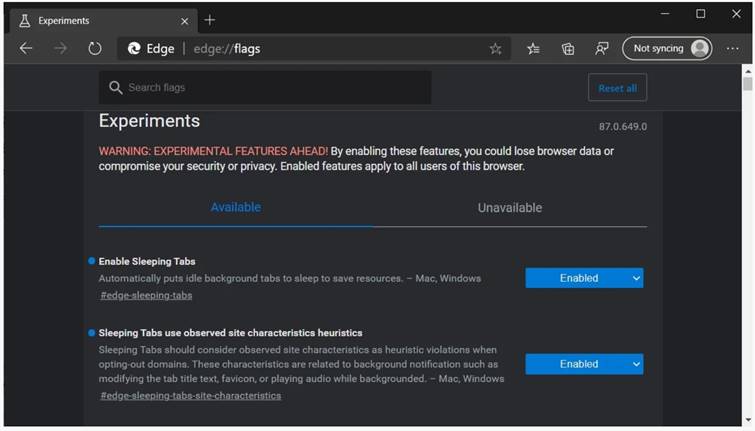Click the Reset all button
Viewport: 755px width, 431px height.
pos(617,88)
